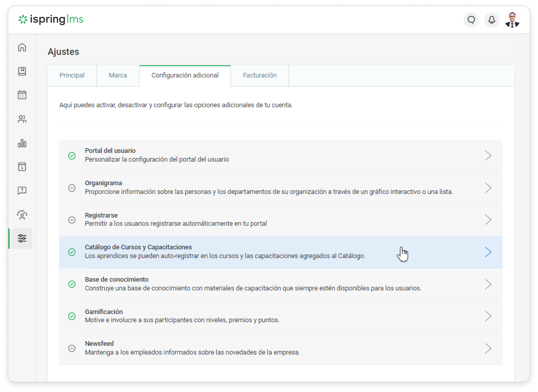Click the calendar icon in sidebar
The width and height of the screenshot is (538, 392).
tap(22, 95)
